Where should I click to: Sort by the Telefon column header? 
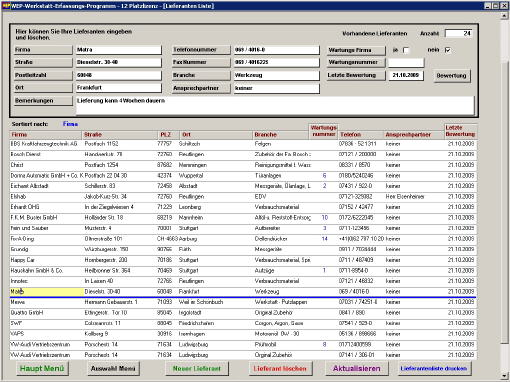361,135
